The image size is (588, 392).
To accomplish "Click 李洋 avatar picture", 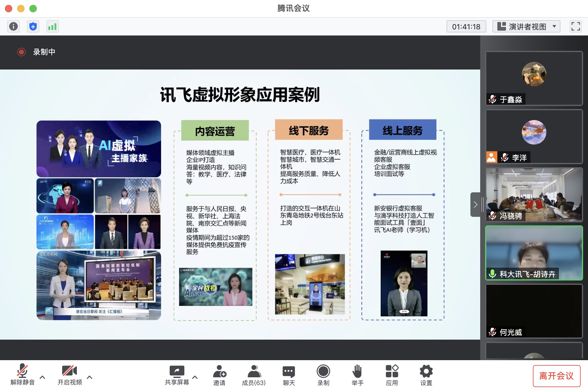I will 534,132.
